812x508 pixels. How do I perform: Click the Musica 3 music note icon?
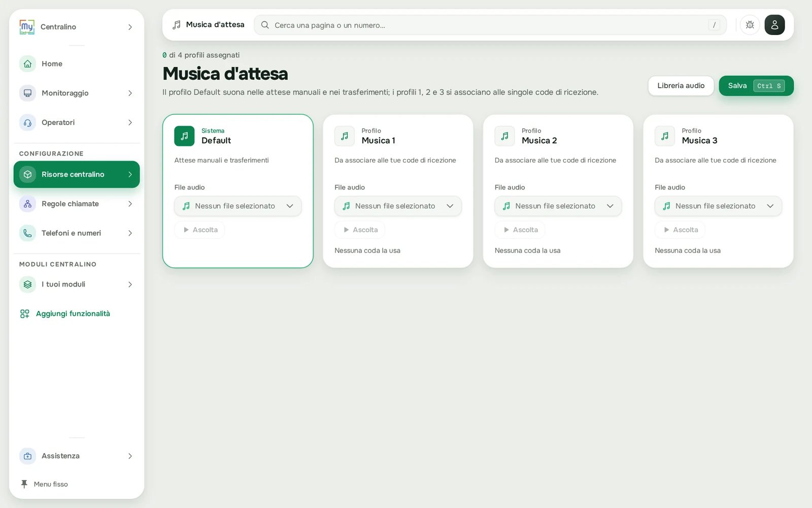[665, 136]
